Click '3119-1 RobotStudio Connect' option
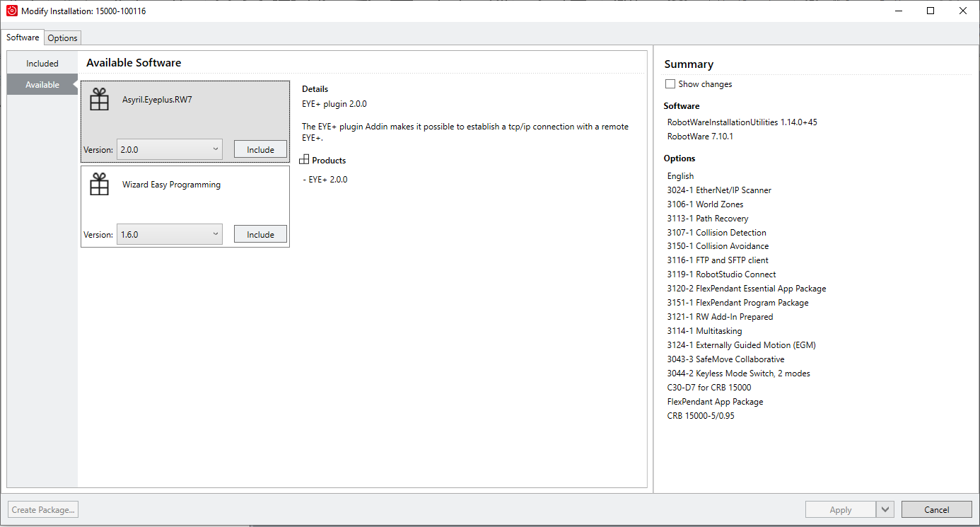 721,274
